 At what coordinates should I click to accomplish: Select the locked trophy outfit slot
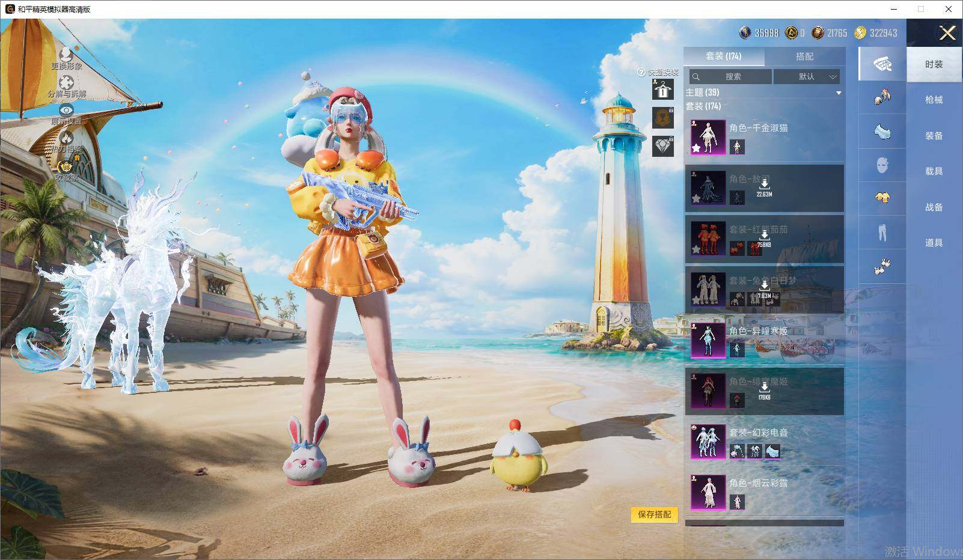pyautogui.click(x=663, y=118)
